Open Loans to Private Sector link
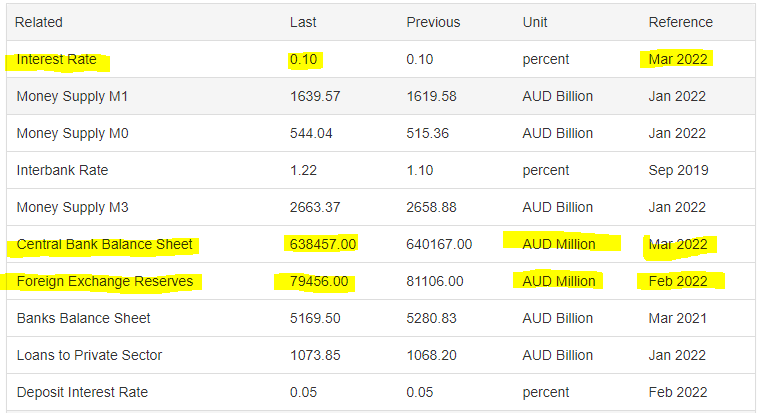This screenshot has height=413, width=759. pyautogui.click(x=89, y=355)
